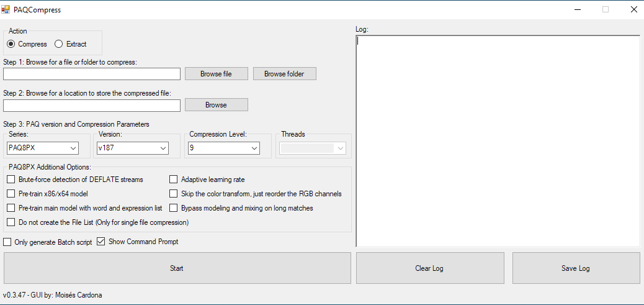The width and height of the screenshot is (644, 305).
Task: Open the Version dropdown showing v187
Action: click(133, 148)
